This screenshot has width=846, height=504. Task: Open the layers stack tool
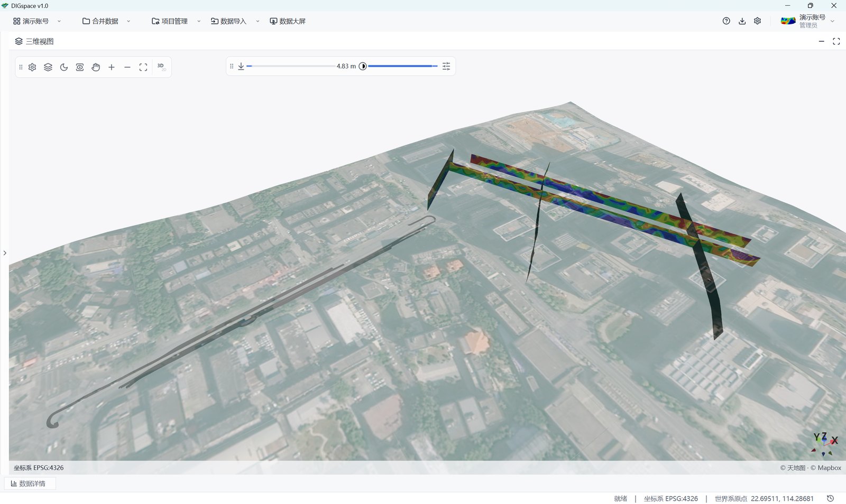click(48, 67)
